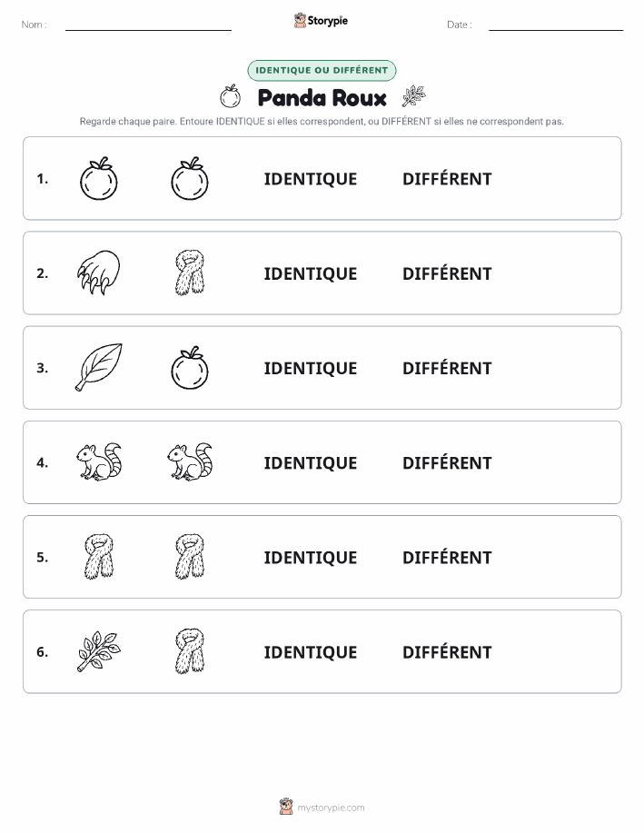Click the tomato icon in row 3
The image size is (644, 833).
tap(190, 368)
